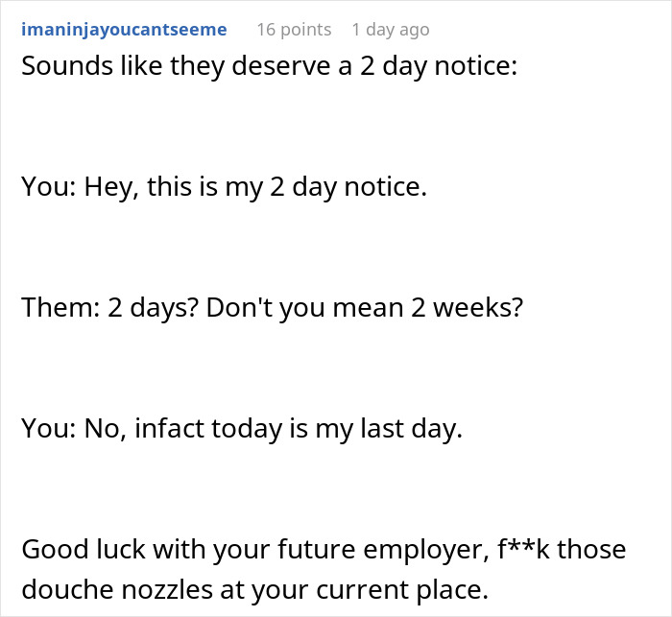Click the 'today is my last day' line
The height and width of the screenshot is (617, 672).
242,428
